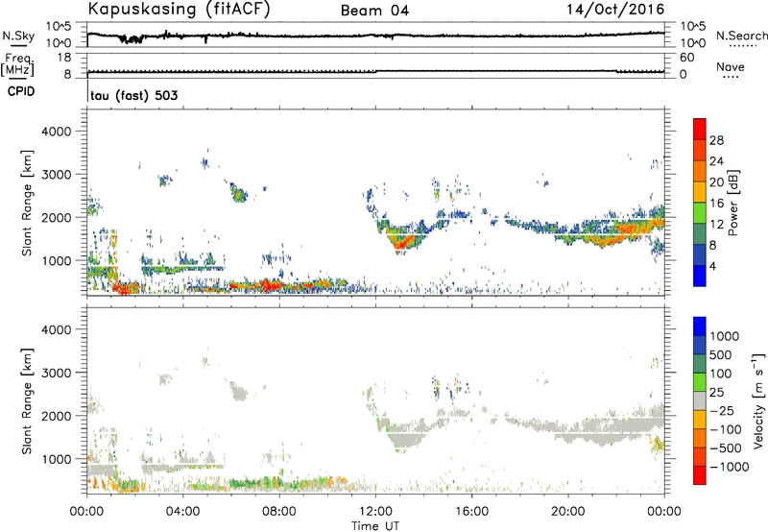
Task: Pick the yellow-orange segment of Power colorbar
Action: point(700,191)
